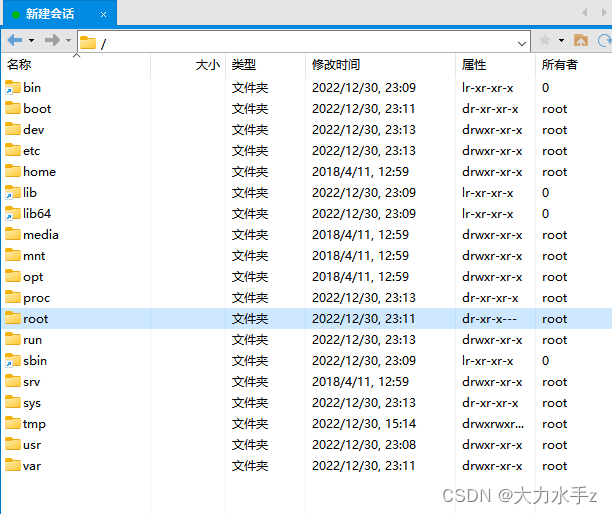Select the lib symlink folder icon
The width and height of the screenshot is (612, 514).
tap(12, 192)
